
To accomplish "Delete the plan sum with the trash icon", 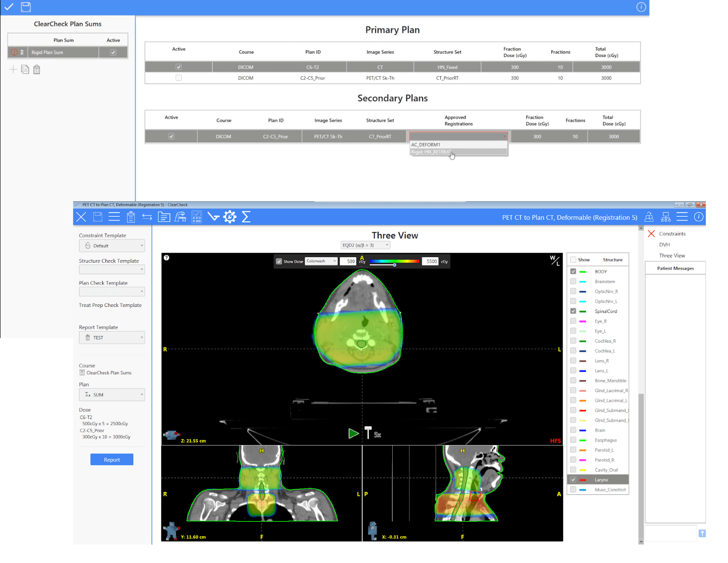I will pyautogui.click(x=37, y=69).
